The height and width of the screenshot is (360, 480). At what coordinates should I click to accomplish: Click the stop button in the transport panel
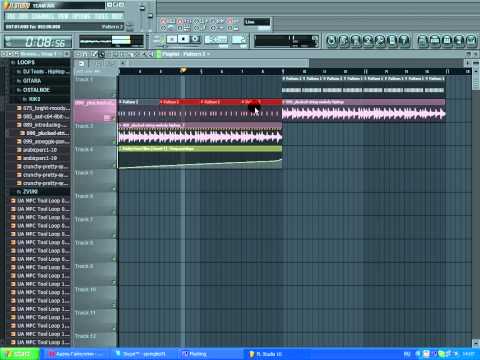[183, 39]
